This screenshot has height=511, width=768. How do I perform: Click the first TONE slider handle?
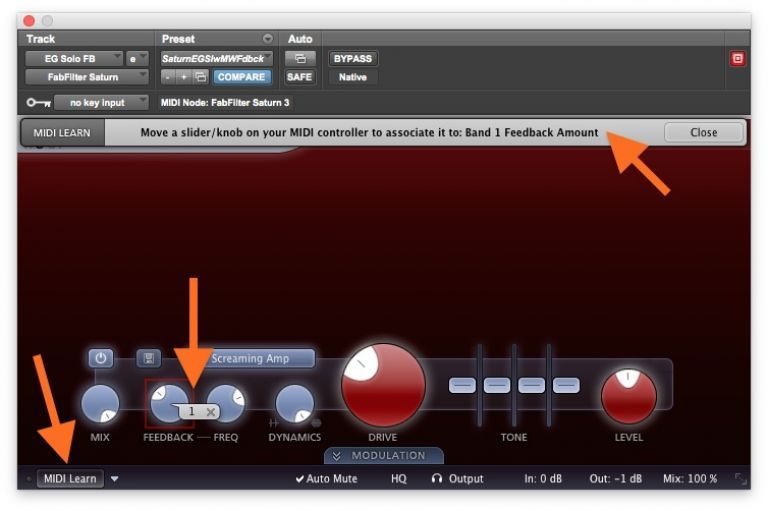coord(462,385)
